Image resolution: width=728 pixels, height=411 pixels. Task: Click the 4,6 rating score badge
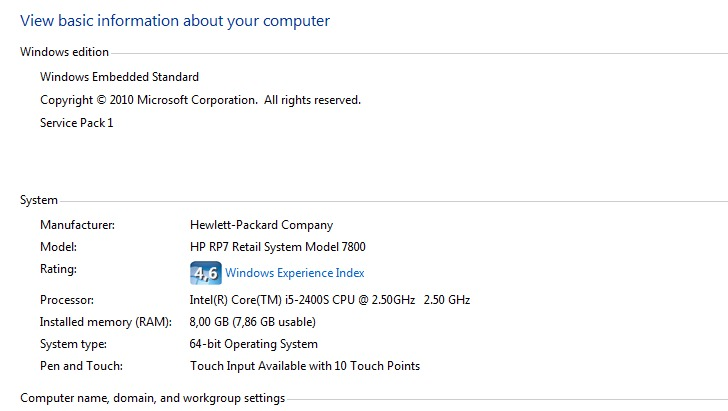[x=206, y=273]
